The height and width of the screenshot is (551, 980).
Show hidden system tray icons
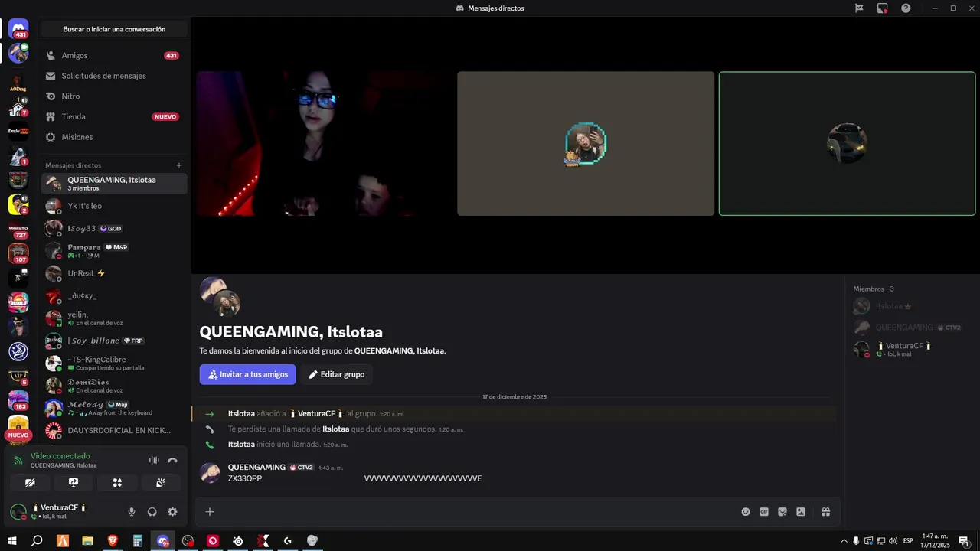(x=844, y=541)
